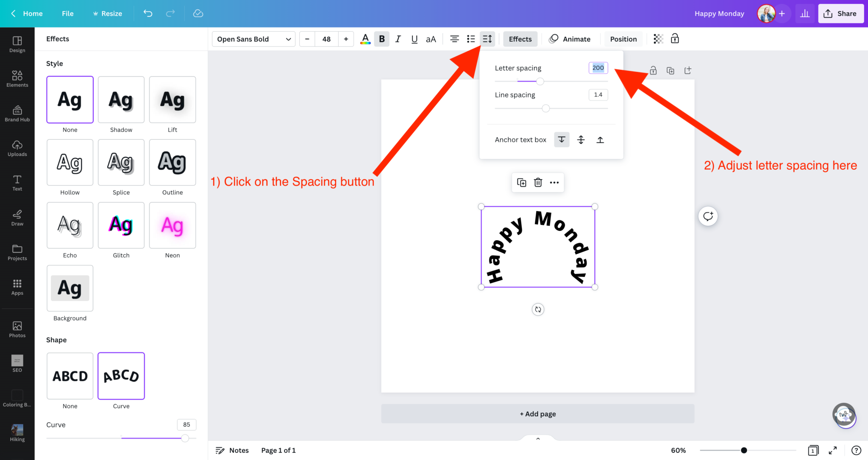
Task: Select the None shape option
Action: (x=70, y=376)
